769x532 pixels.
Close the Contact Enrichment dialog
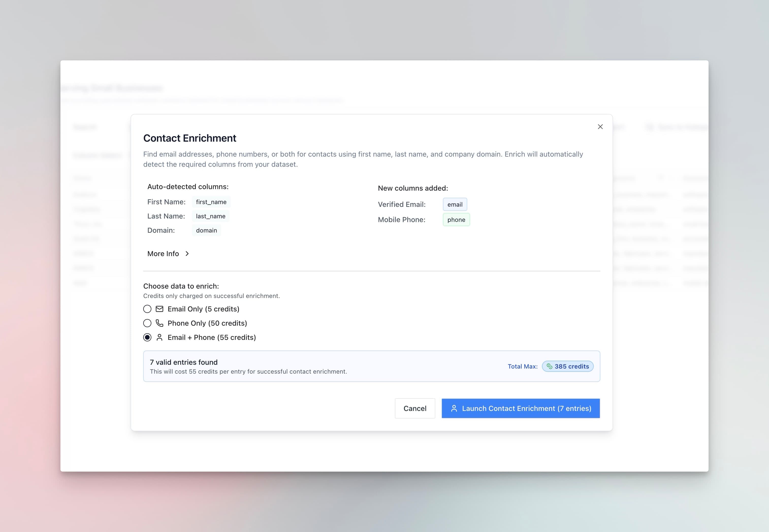tap(600, 127)
